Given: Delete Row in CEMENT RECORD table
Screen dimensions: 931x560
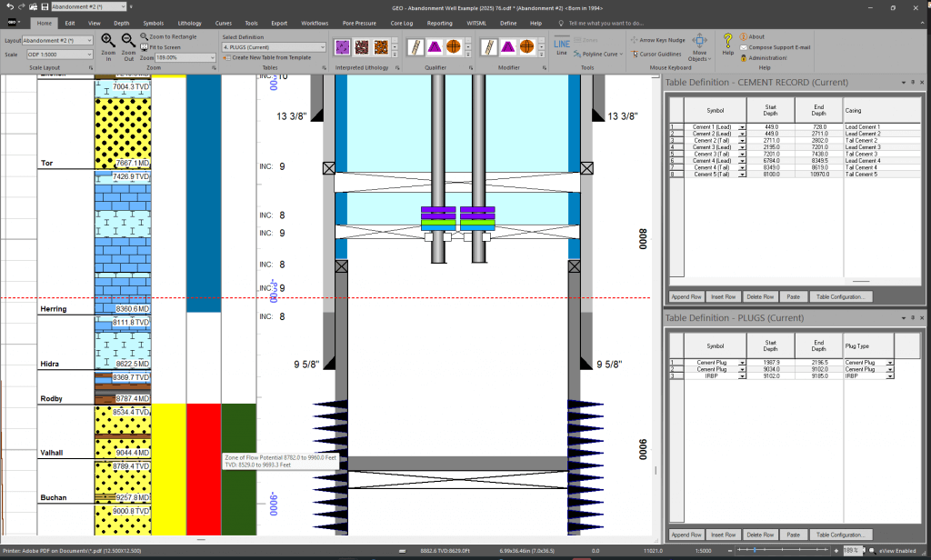Looking at the screenshot, I should 760,297.
